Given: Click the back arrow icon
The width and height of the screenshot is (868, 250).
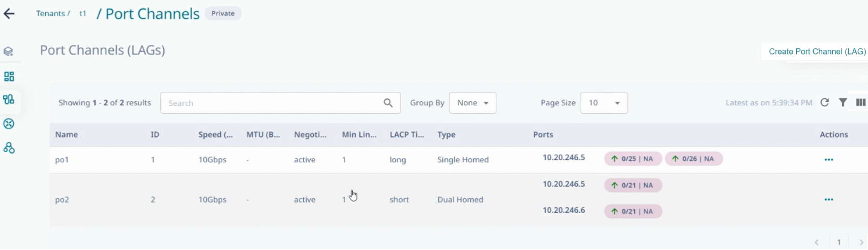Looking at the screenshot, I should (9, 14).
